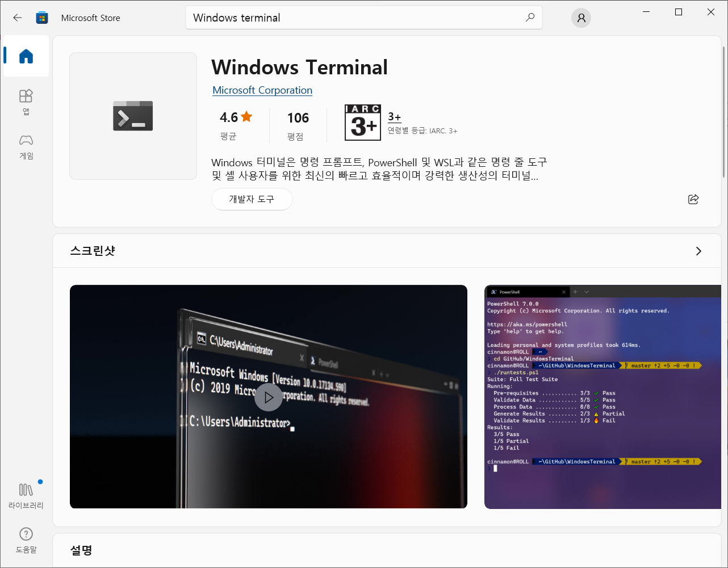
Task: Click the Windows Terminal app logo
Action: (x=133, y=116)
